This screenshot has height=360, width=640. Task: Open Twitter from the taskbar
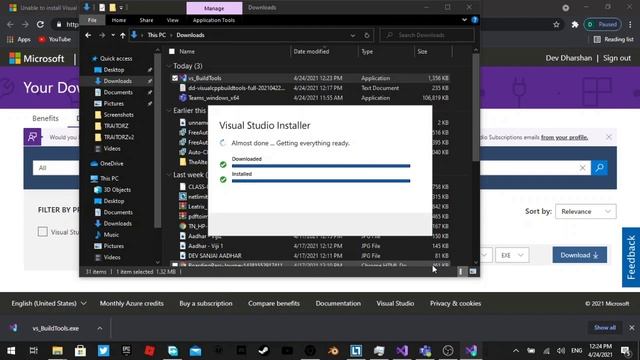pos(103,351)
